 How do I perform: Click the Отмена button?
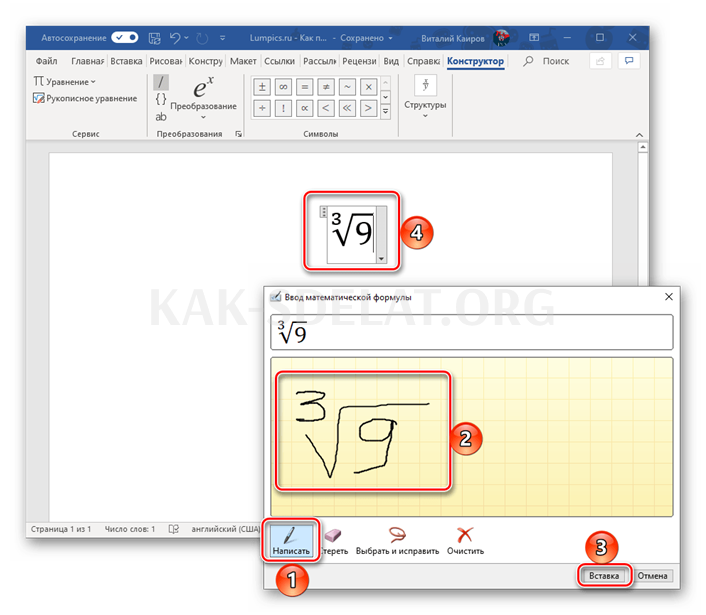pyautogui.click(x=652, y=575)
